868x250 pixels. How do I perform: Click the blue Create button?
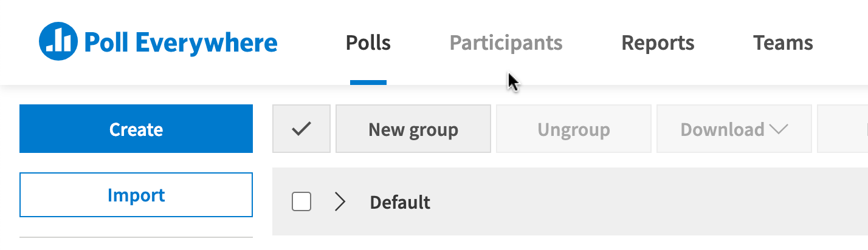coord(136,129)
